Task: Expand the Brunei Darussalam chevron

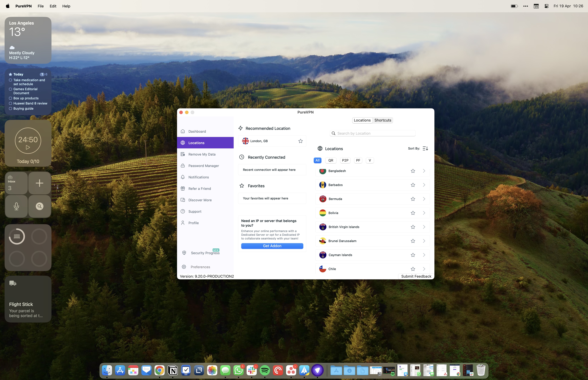Action: click(424, 241)
